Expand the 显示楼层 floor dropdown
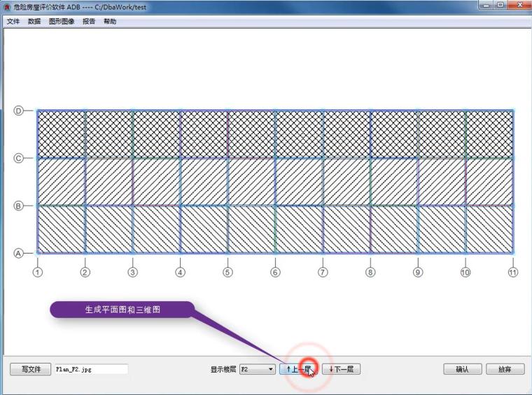Image resolution: width=532 pixels, height=395 pixels. (257, 369)
